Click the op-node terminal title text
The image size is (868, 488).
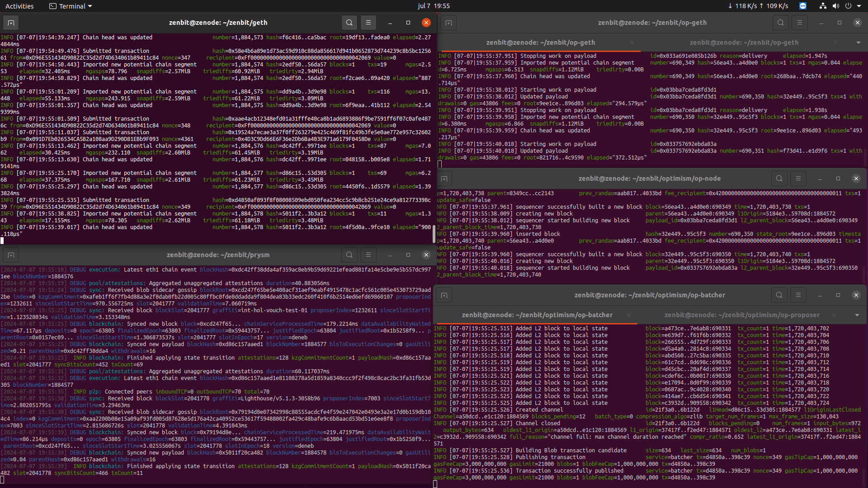650,178
